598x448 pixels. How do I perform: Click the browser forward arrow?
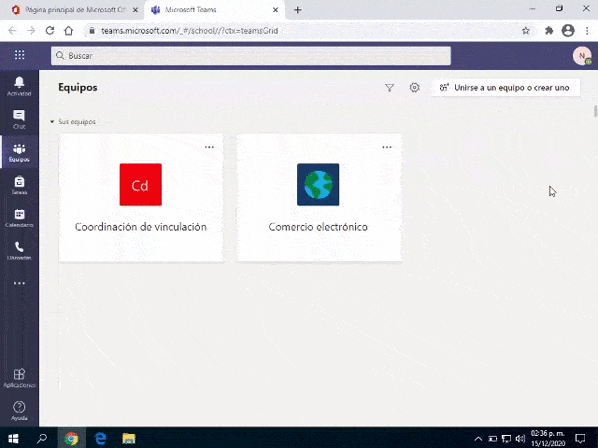pyautogui.click(x=31, y=31)
